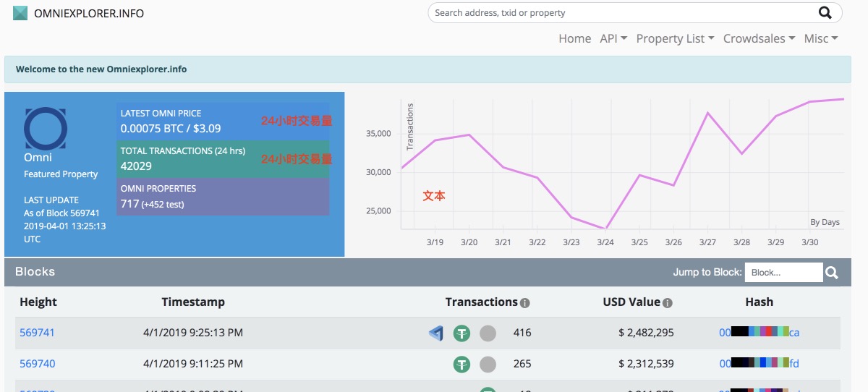Open the Misc dropdown menu
The width and height of the screenshot is (868, 392).
[x=821, y=38]
